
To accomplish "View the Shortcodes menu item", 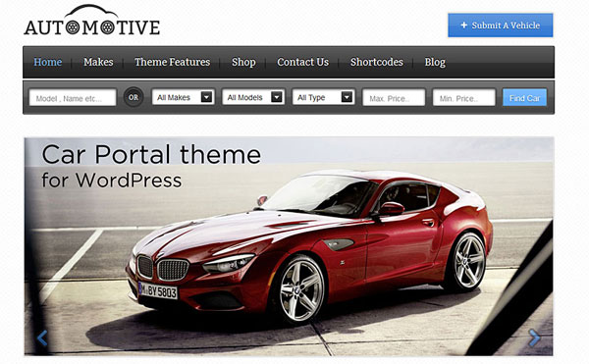I will click(377, 62).
